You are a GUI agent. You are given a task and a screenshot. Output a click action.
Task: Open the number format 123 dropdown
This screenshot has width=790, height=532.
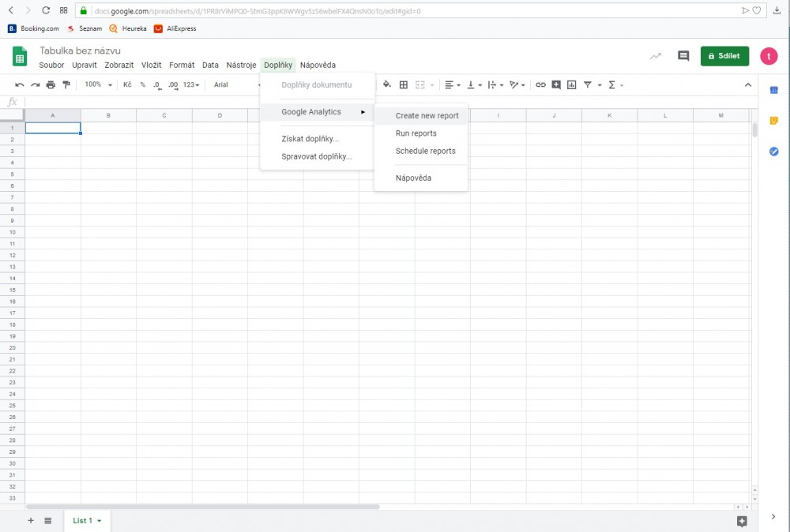(x=191, y=84)
